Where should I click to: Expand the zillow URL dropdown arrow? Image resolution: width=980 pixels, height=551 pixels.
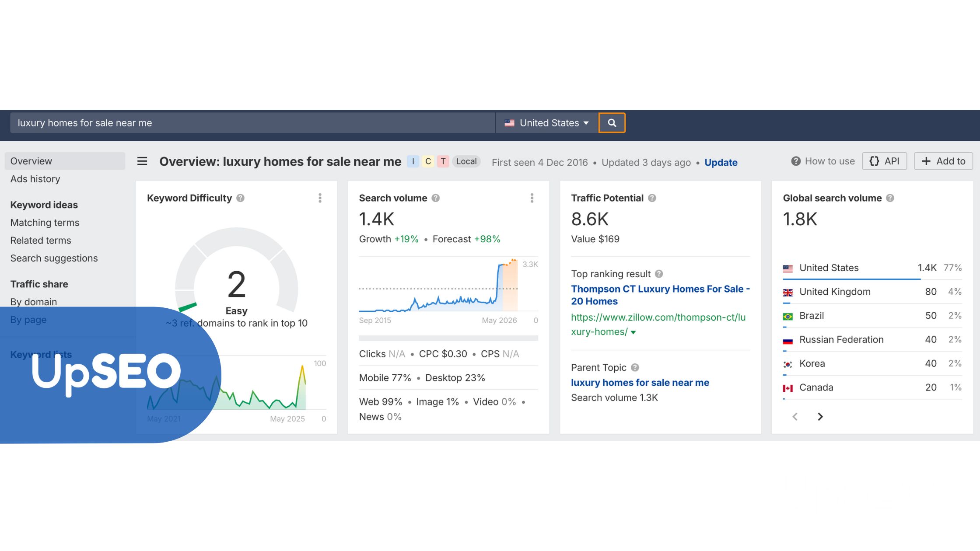coord(633,332)
